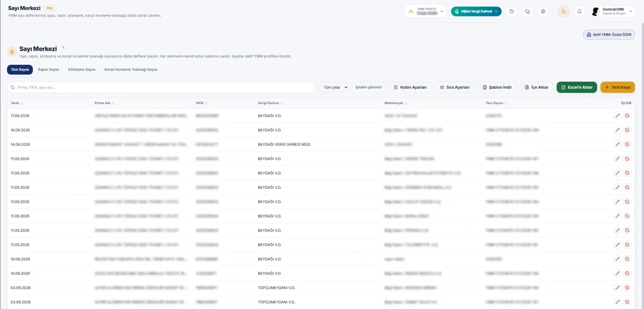This screenshot has height=309, width=644.
Task: Sort the table by VKN column
Action: pyautogui.click(x=201, y=103)
